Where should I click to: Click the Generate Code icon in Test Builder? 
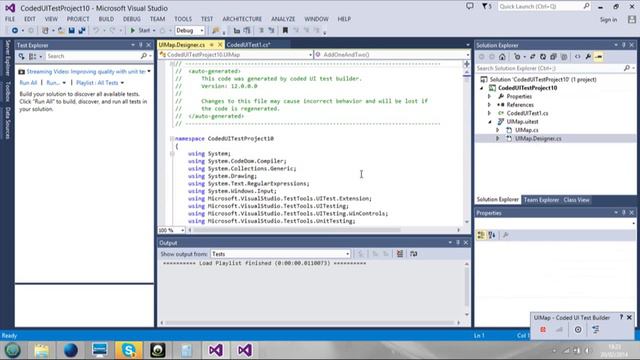point(596,329)
